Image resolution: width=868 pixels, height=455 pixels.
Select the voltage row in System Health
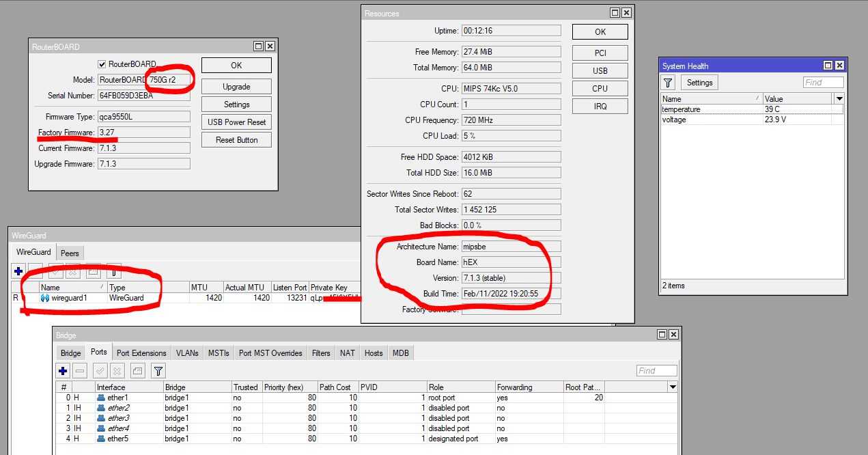click(x=752, y=120)
